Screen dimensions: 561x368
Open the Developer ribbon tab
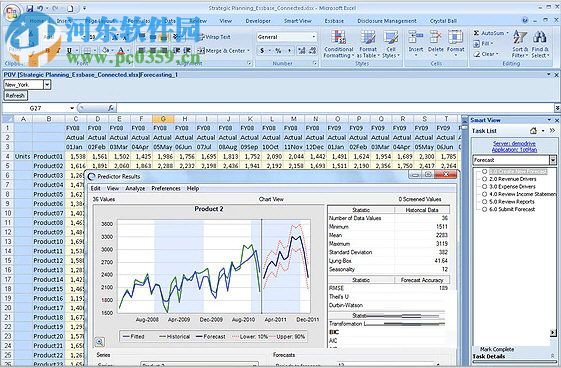pos(258,21)
